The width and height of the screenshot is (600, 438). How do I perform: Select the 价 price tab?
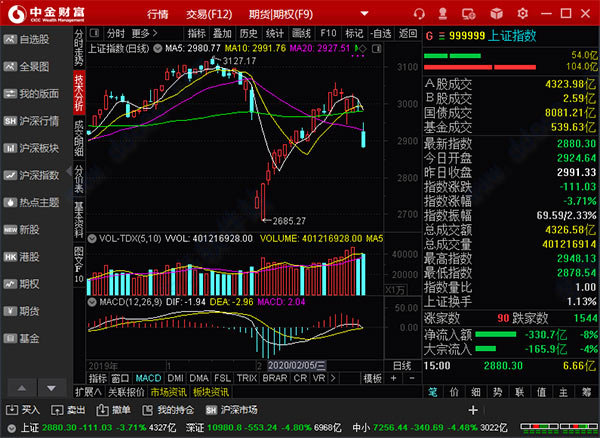pyautogui.click(x=454, y=392)
